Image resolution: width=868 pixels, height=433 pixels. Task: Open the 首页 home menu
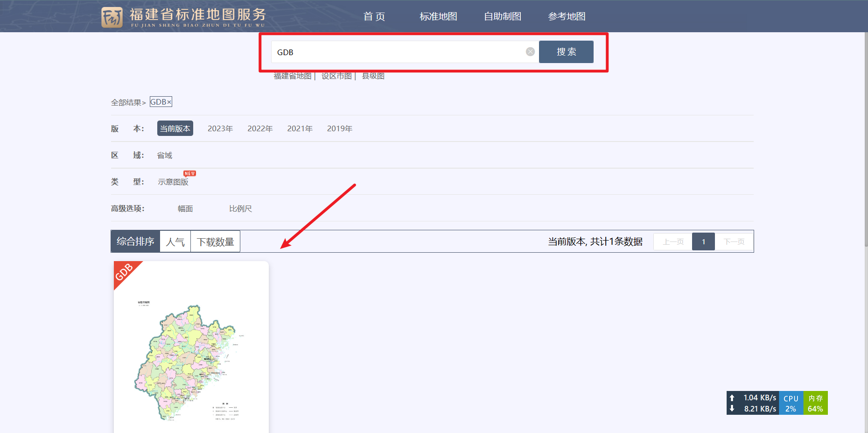click(374, 16)
